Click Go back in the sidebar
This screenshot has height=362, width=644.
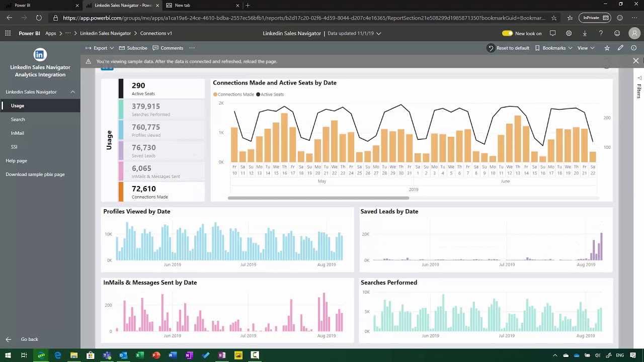[x=23, y=339]
